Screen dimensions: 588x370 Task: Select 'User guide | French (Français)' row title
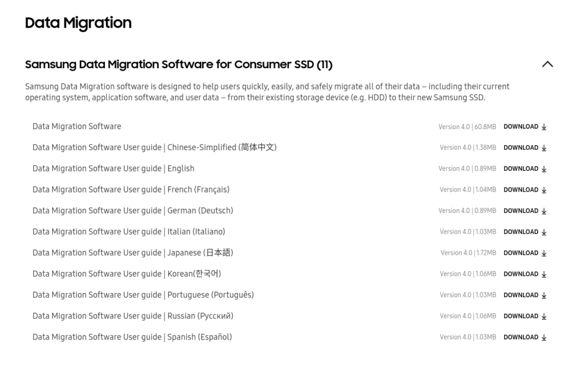coord(131,189)
